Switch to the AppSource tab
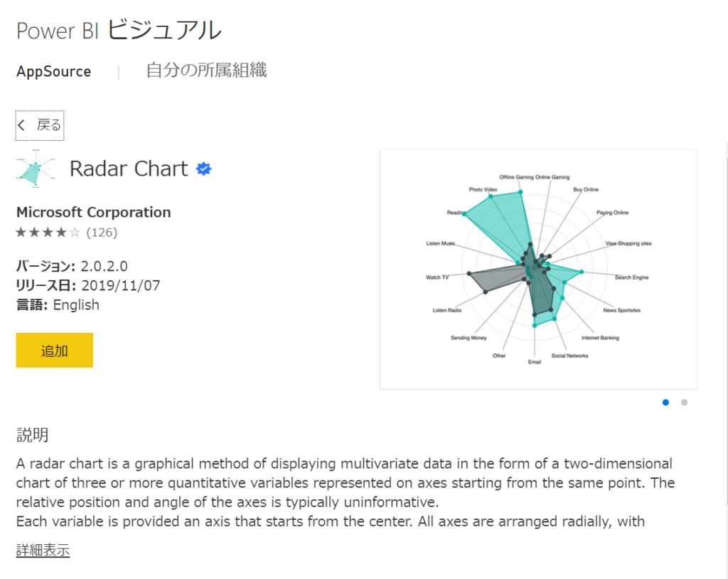The width and height of the screenshot is (728, 579). [x=53, y=71]
